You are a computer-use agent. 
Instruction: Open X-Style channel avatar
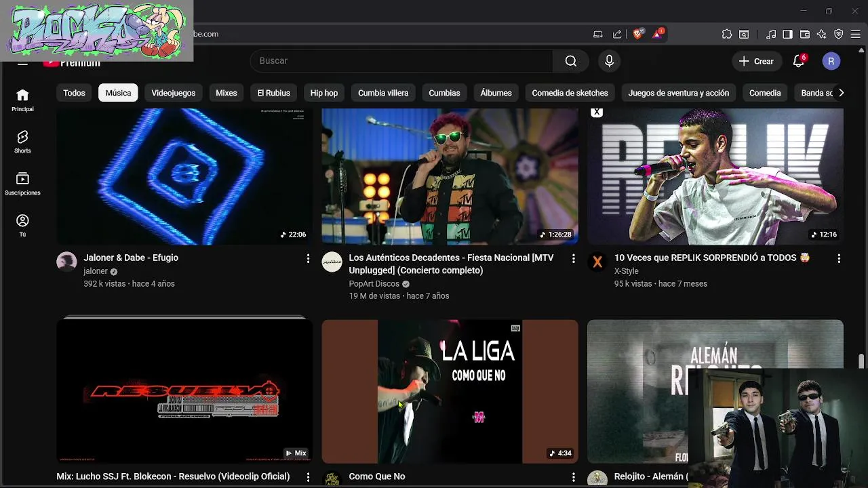pyautogui.click(x=597, y=262)
